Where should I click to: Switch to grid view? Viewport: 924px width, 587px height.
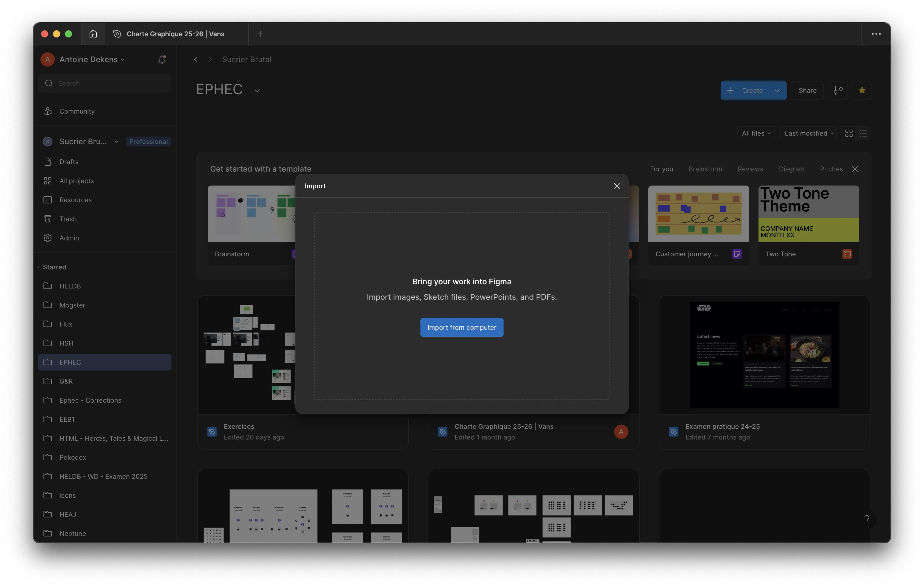[849, 134]
